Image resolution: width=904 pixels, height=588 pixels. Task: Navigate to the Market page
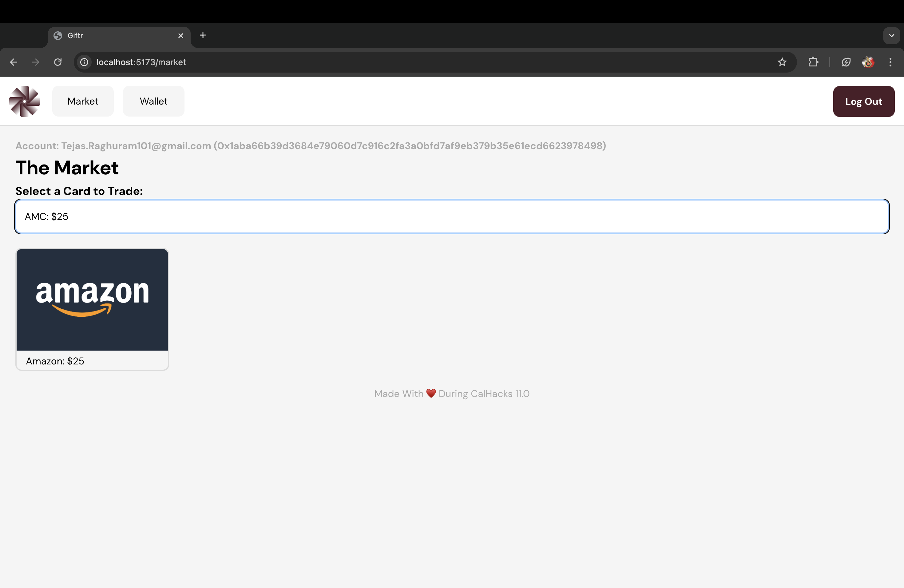(83, 101)
